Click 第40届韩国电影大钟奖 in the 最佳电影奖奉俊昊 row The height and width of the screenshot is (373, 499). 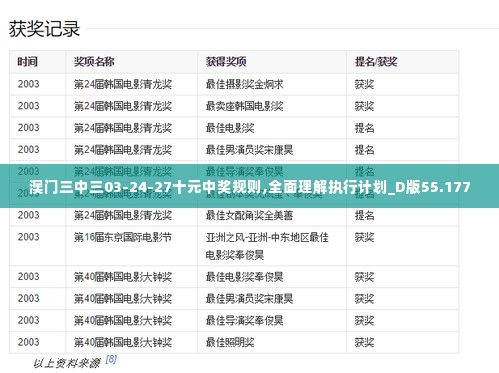coord(123,277)
